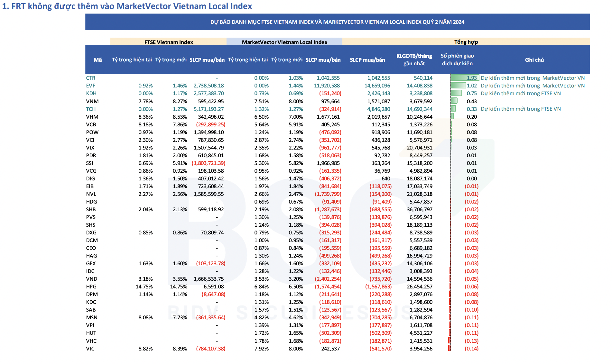Select the TCH ticker row label

point(90,109)
